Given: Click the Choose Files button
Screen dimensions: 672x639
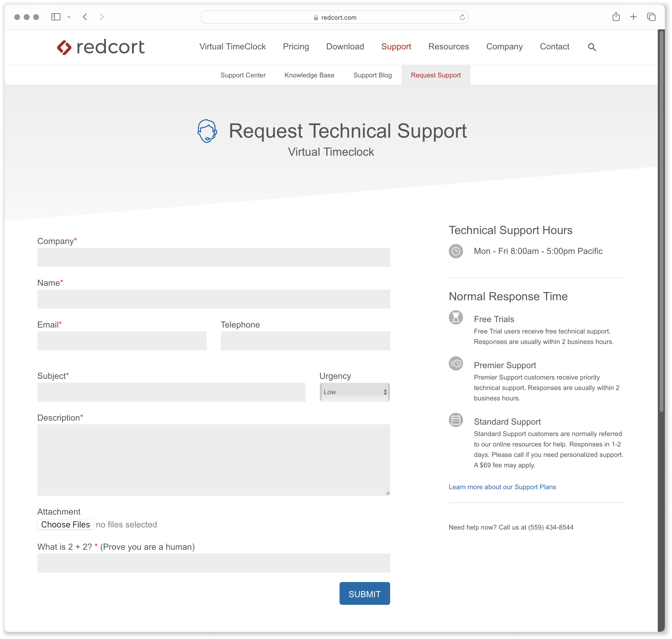Looking at the screenshot, I should 66,525.
